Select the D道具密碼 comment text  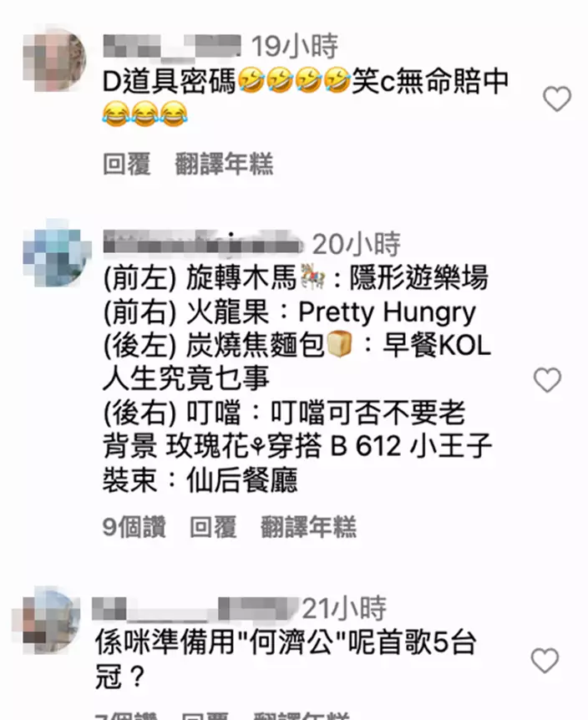[x=306, y=97]
